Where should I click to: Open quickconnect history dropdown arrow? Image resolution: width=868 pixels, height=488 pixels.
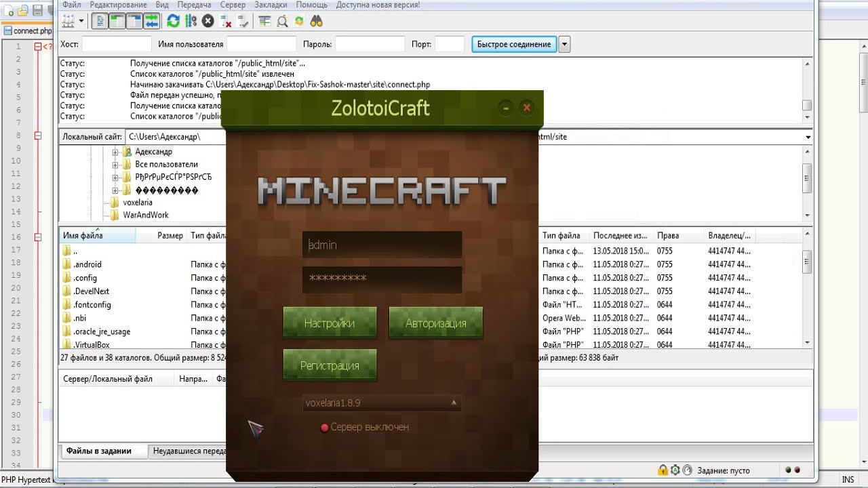564,44
